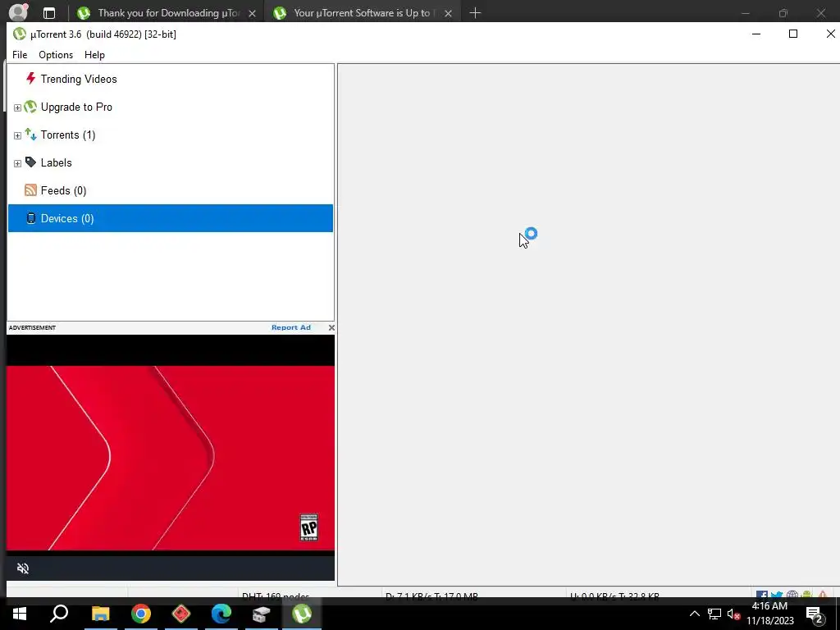Click the red lightning Trending Videos icon
The height and width of the screenshot is (630, 840).
point(31,79)
